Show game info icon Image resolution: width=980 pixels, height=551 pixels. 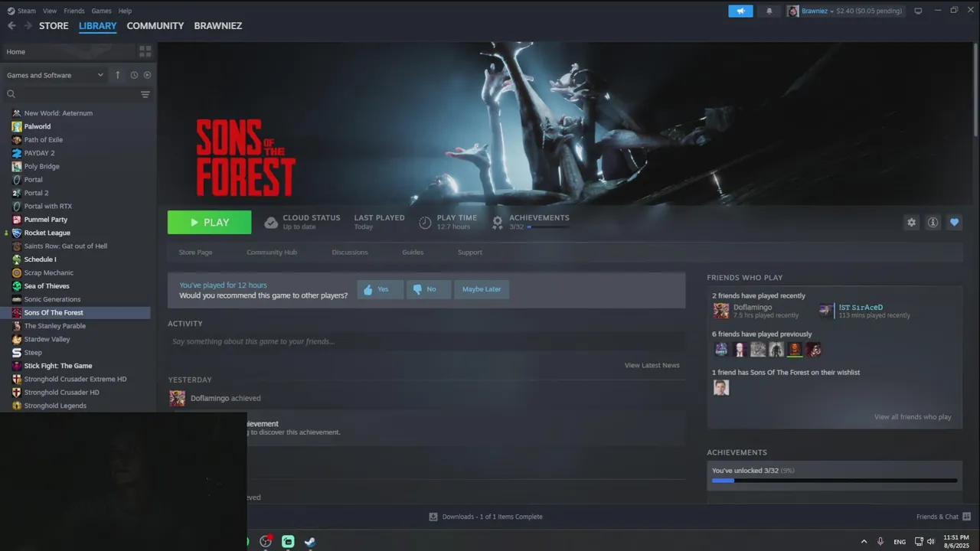point(933,222)
